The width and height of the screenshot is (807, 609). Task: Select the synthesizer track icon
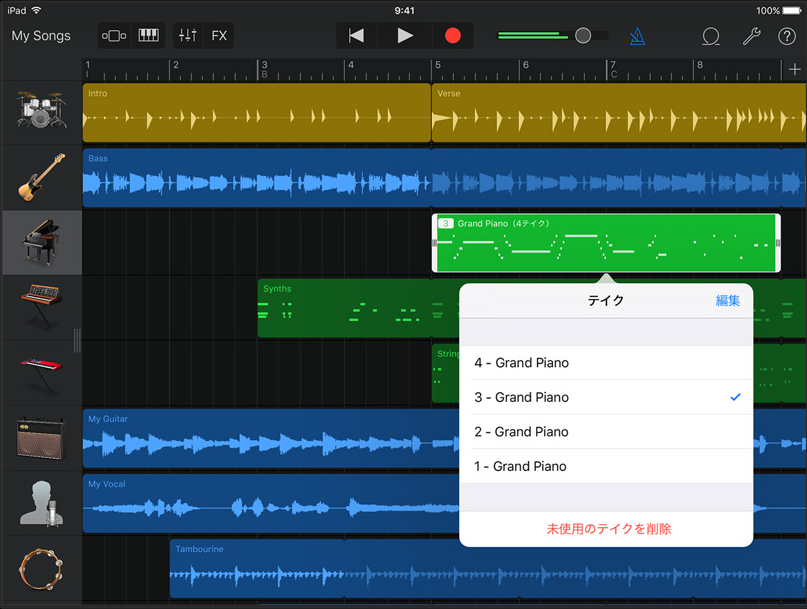tap(42, 307)
